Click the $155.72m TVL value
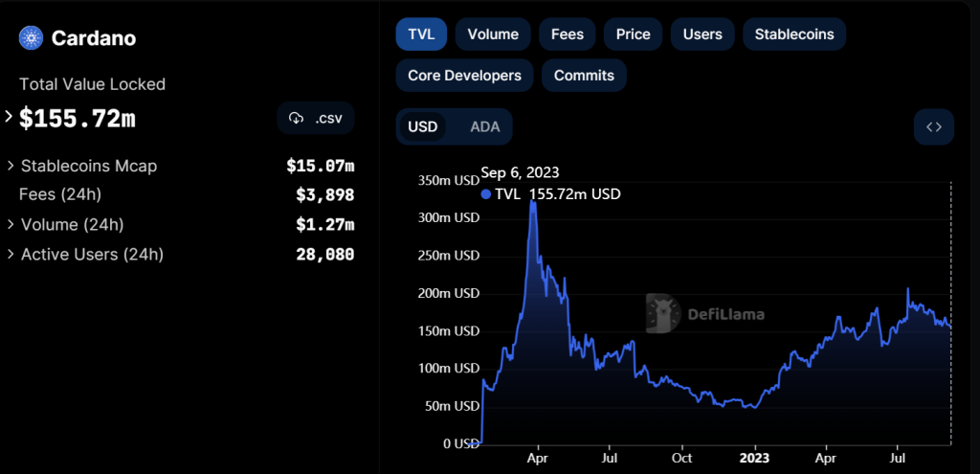The image size is (980, 474). point(78,119)
